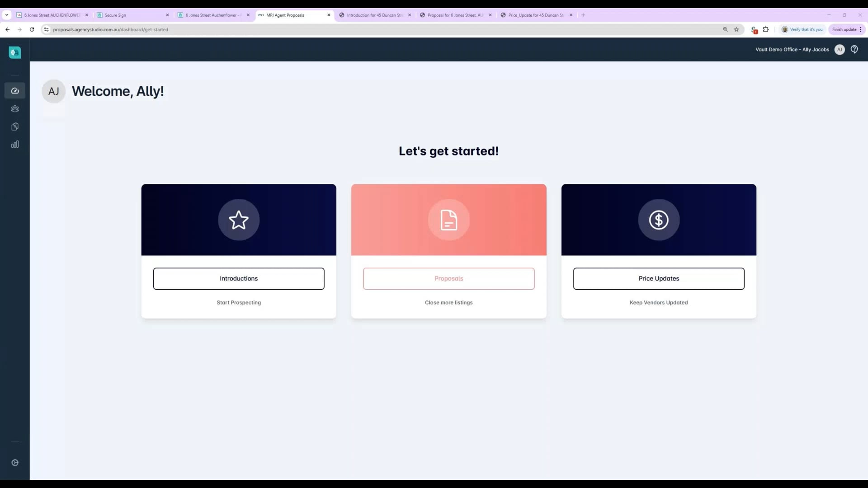This screenshot has height=488, width=868.
Task: Open the documents sidebar icon
Action: [15, 127]
